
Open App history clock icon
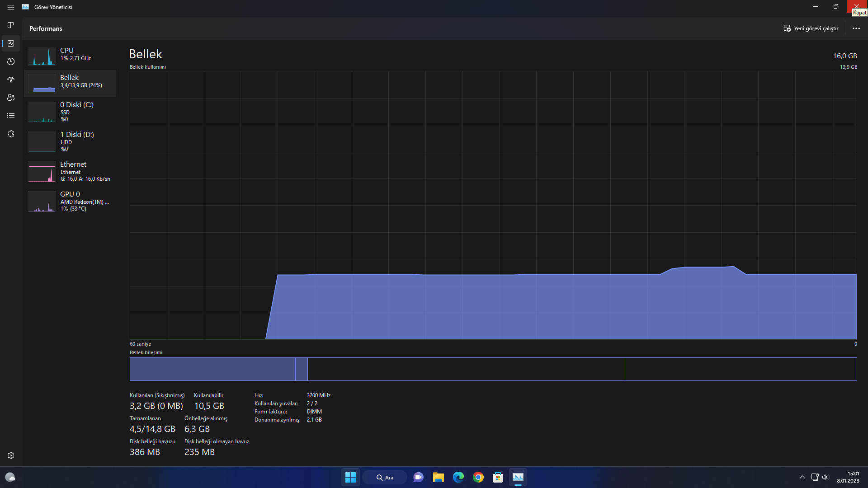point(11,61)
